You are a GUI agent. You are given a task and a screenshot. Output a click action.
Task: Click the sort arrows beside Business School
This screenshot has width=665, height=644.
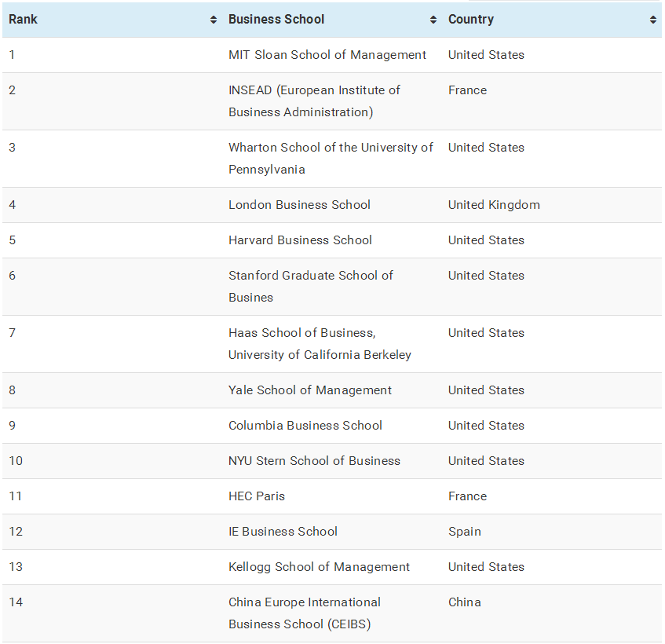click(x=433, y=20)
